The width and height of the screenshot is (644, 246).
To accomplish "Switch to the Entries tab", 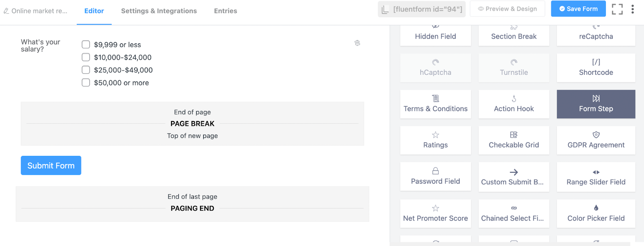I will coord(225,11).
